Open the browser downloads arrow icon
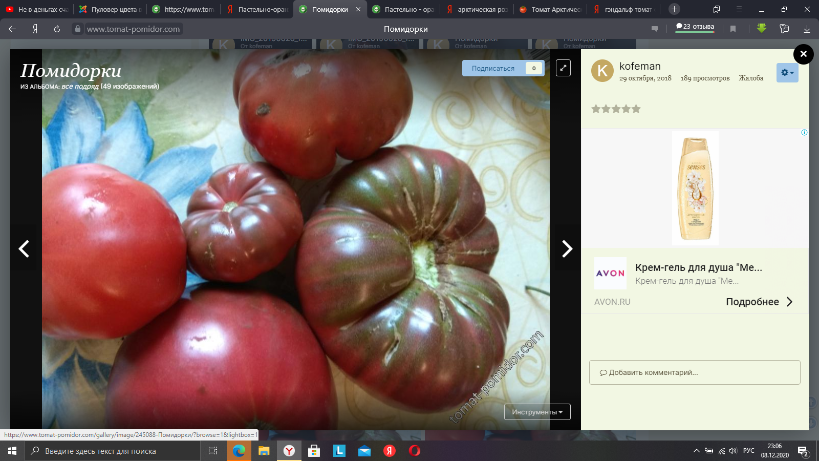This screenshot has height=461, width=819. click(x=761, y=29)
